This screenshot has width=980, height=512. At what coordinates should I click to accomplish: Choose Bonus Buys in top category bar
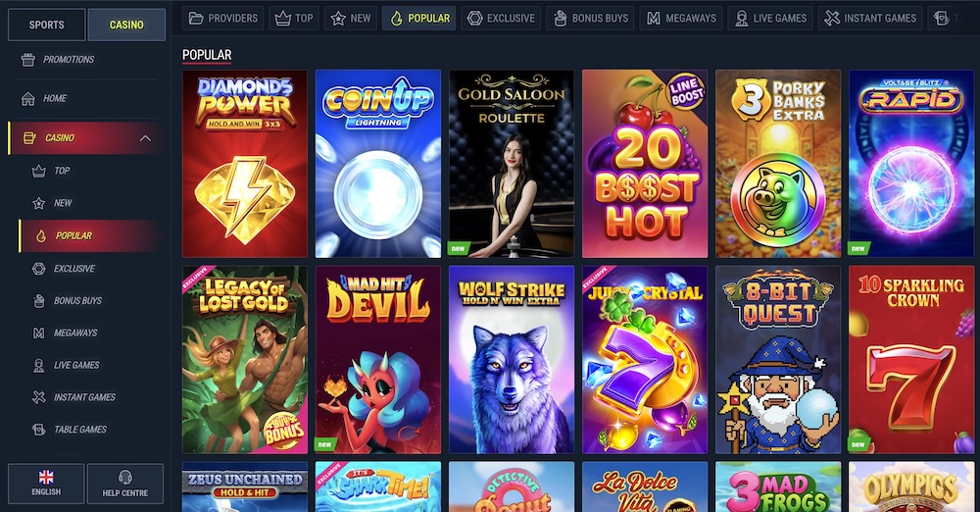(590, 19)
